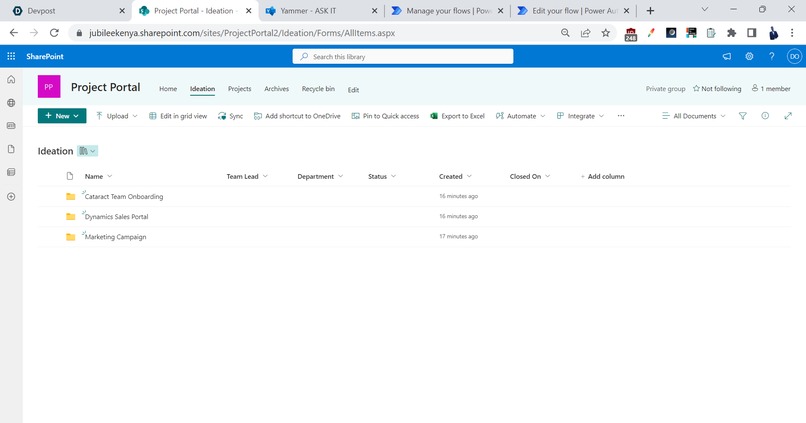
Task: Click the Create plus icon in rail
Action: point(11,196)
